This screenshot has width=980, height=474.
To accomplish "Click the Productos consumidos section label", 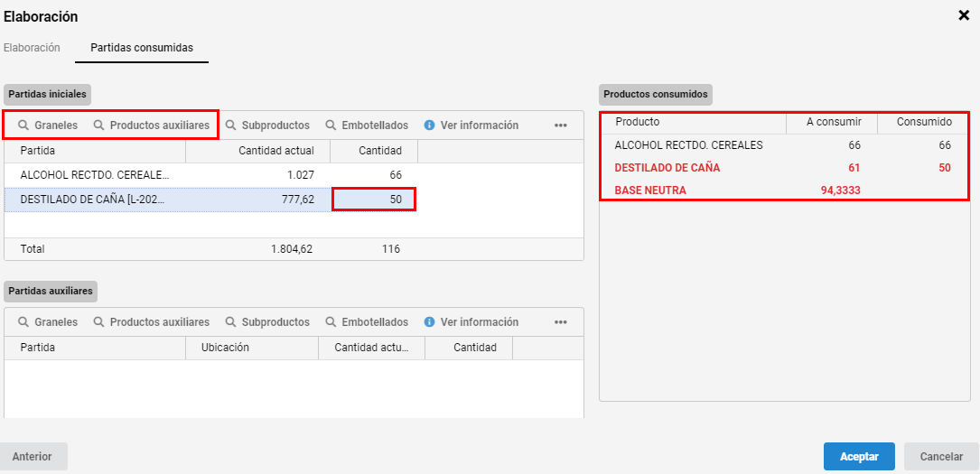I will coord(656,94).
